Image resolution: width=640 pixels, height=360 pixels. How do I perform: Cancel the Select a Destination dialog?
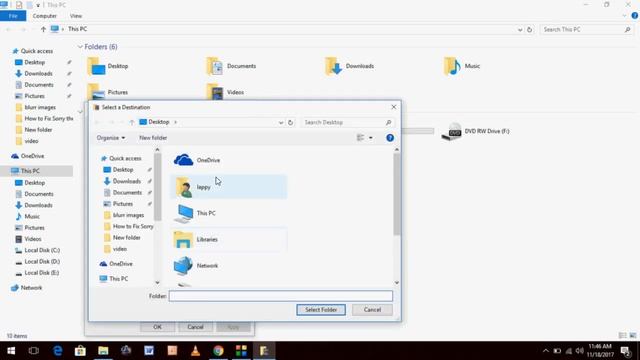[x=372, y=310]
